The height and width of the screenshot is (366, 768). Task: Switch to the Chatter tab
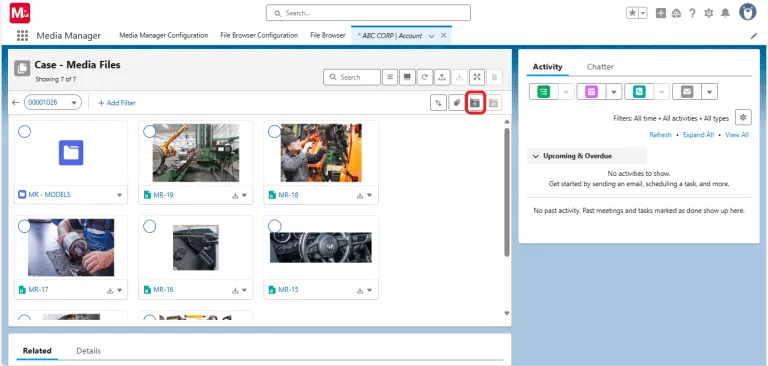tap(600, 67)
